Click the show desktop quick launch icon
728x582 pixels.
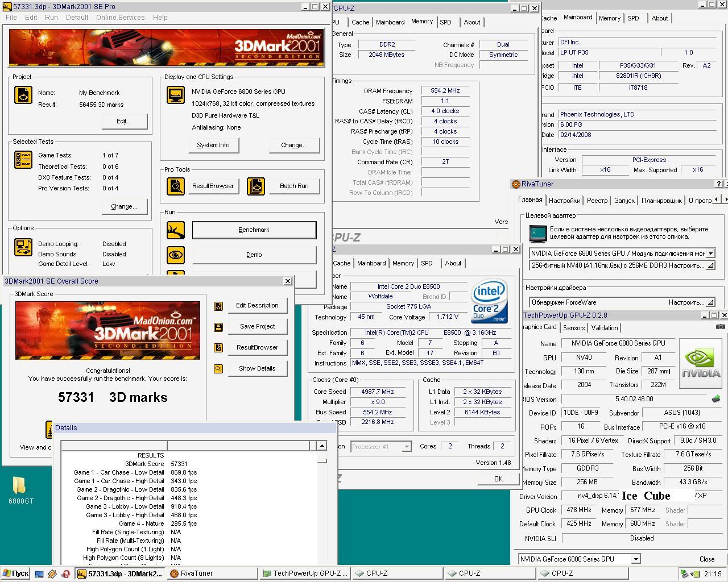(x=39, y=573)
